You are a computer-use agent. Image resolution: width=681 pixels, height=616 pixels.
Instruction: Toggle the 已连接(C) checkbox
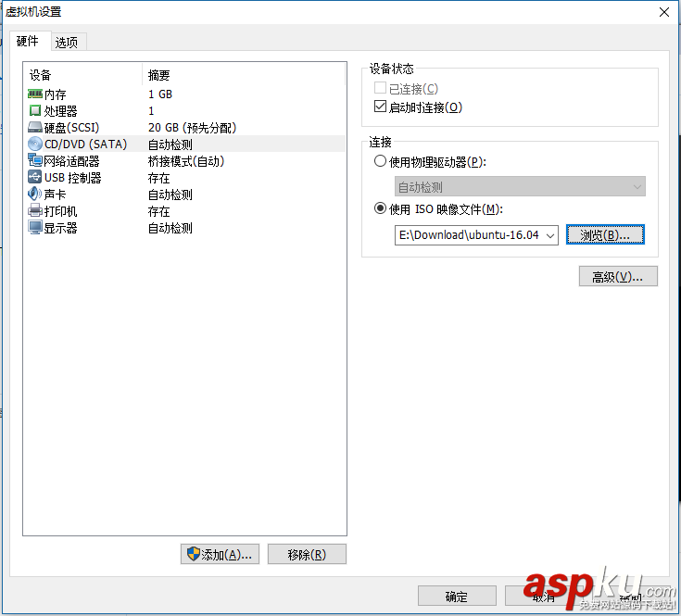tap(380, 88)
